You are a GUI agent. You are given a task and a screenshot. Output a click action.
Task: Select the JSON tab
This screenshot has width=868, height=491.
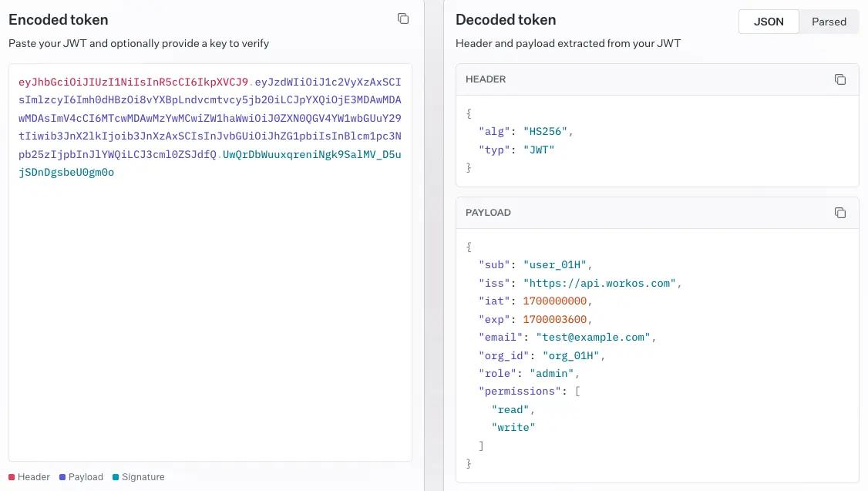coord(769,22)
